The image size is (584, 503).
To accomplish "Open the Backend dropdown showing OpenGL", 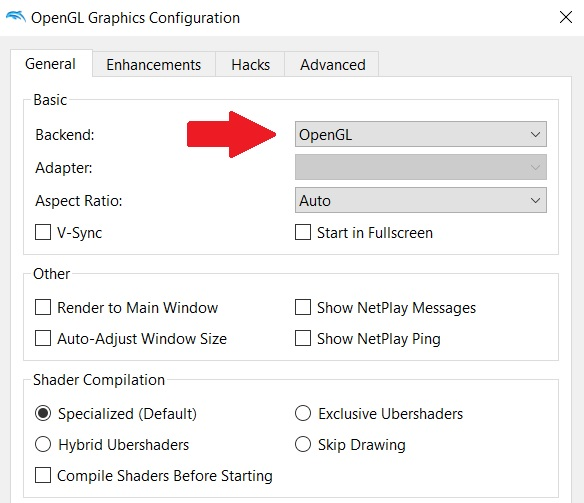I will coord(420,134).
